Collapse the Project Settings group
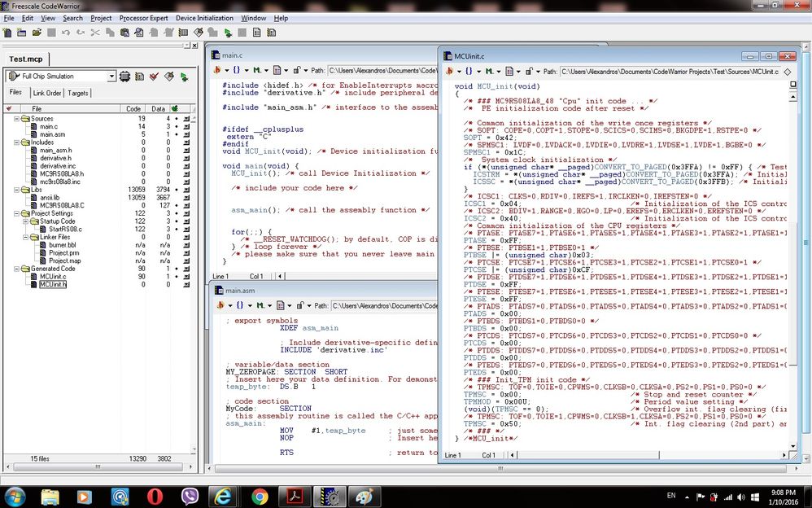Screen dimensions: 812x508 [16, 213]
